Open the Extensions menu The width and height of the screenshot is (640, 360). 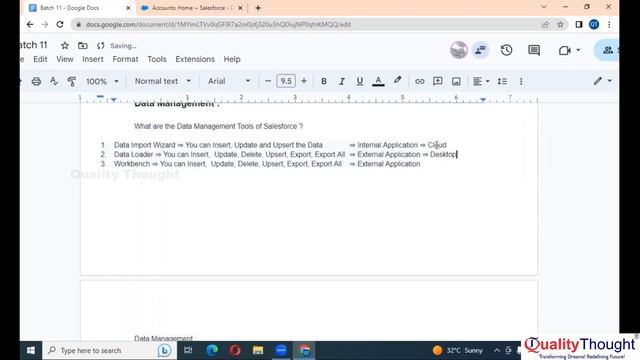point(195,59)
